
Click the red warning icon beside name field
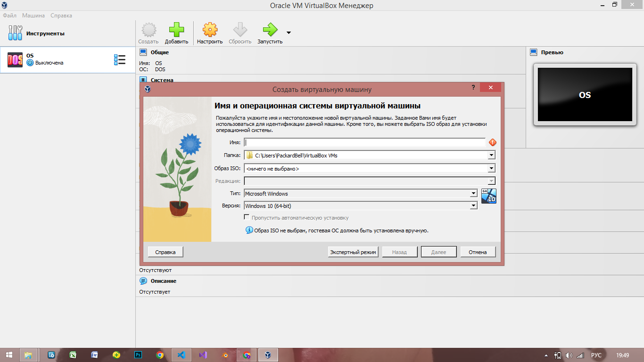click(x=493, y=142)
